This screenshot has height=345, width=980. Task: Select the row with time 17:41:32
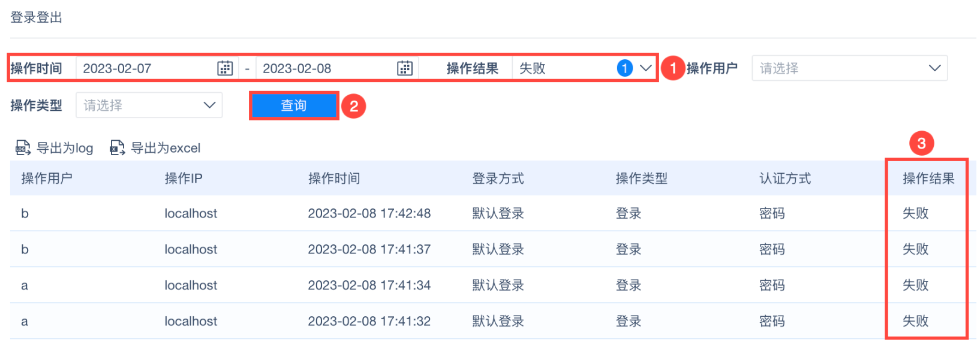(x=369, y=321)
